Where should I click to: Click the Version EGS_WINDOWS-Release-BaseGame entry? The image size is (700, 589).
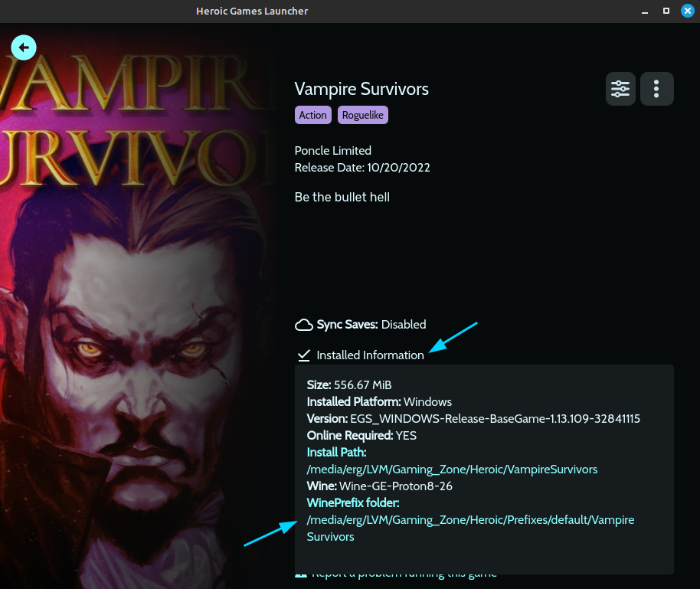point(473,419)
